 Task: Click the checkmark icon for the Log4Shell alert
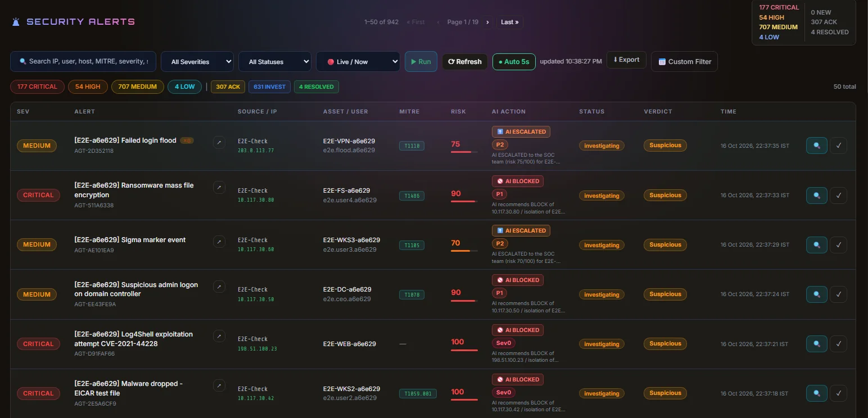tap(839, 343)
